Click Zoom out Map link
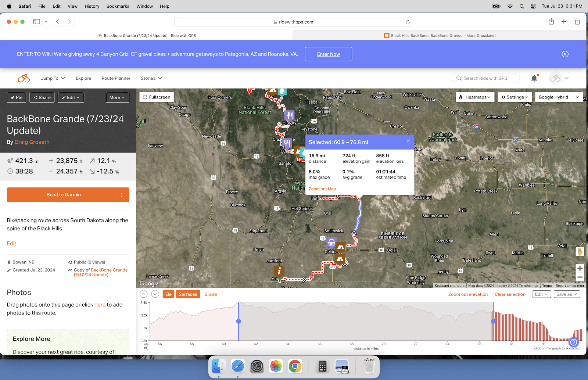The image size is (588, 380). click(322, 189)
